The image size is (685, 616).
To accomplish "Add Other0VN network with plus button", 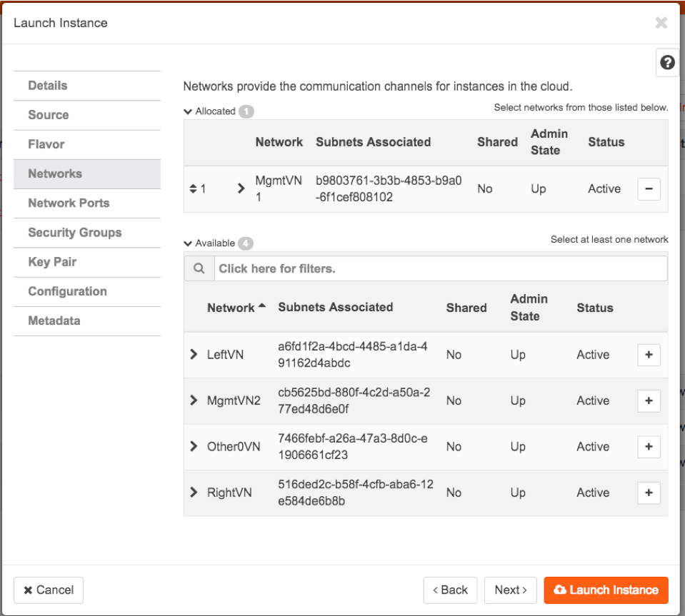I will coord(649,447).
